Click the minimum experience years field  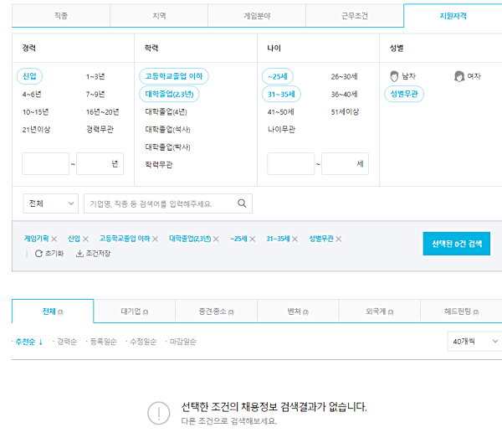pyautogui.click(x=46, y=163)
